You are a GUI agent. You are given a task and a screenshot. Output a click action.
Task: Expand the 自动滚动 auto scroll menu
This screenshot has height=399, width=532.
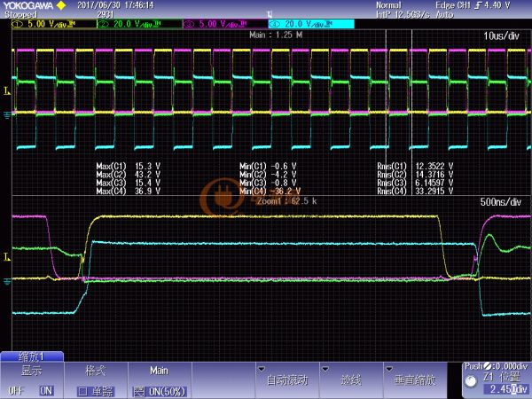coord(286,380)
